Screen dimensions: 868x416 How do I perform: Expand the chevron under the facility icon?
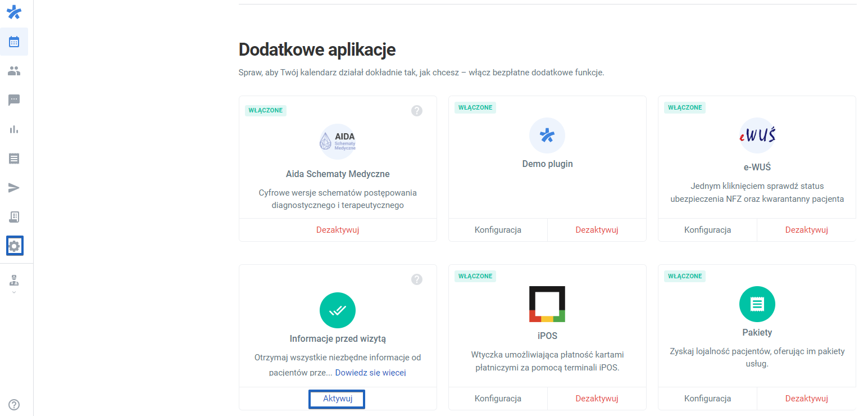[x=14, y=291]
